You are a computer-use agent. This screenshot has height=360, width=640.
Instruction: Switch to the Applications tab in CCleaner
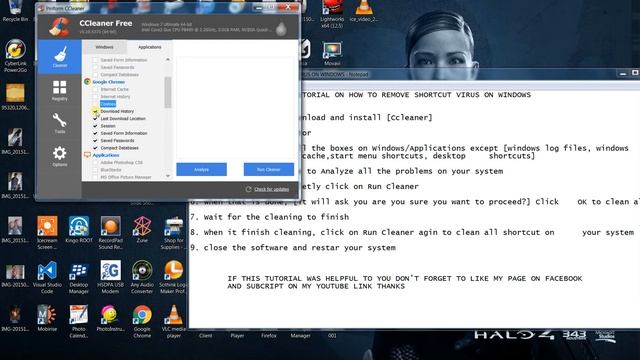pos(149,47)
